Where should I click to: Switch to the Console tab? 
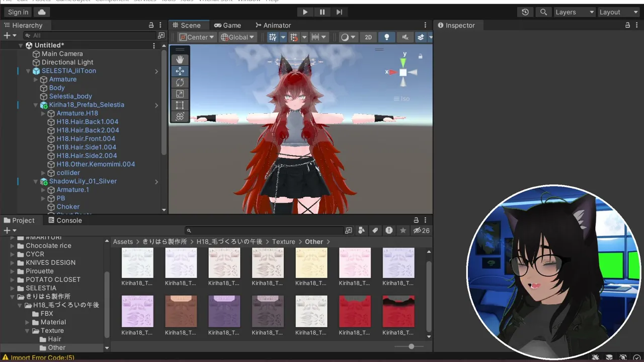[x=65, y=220]
